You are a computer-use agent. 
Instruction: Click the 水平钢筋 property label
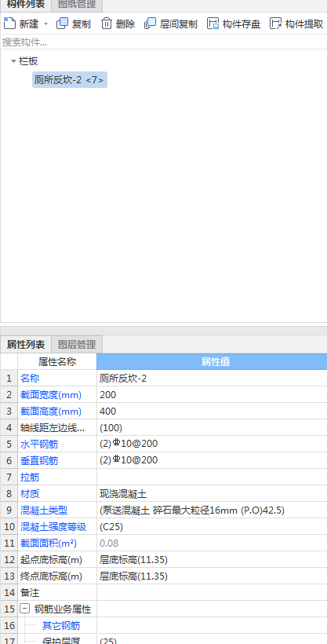click(39, 444)
